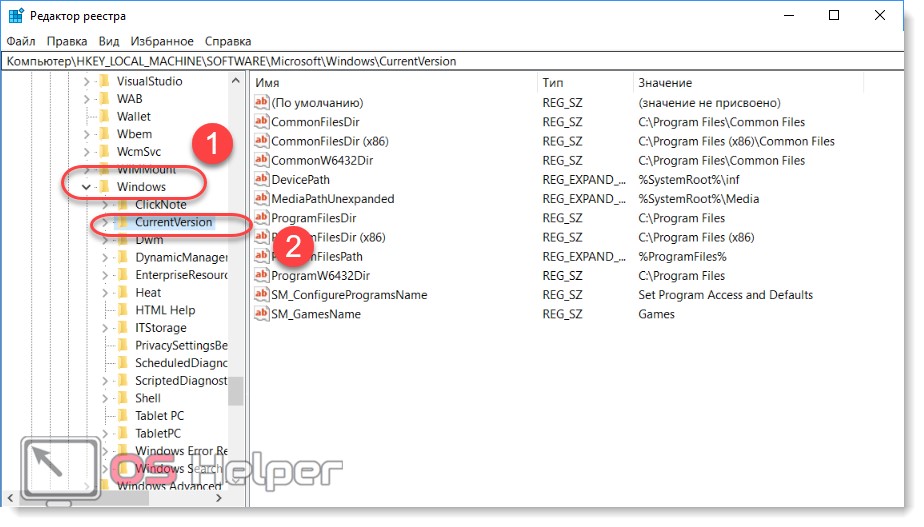Screen dimensions: 924x527
Task: Collapse the Windows registry key
Action: tap(86, 187)
